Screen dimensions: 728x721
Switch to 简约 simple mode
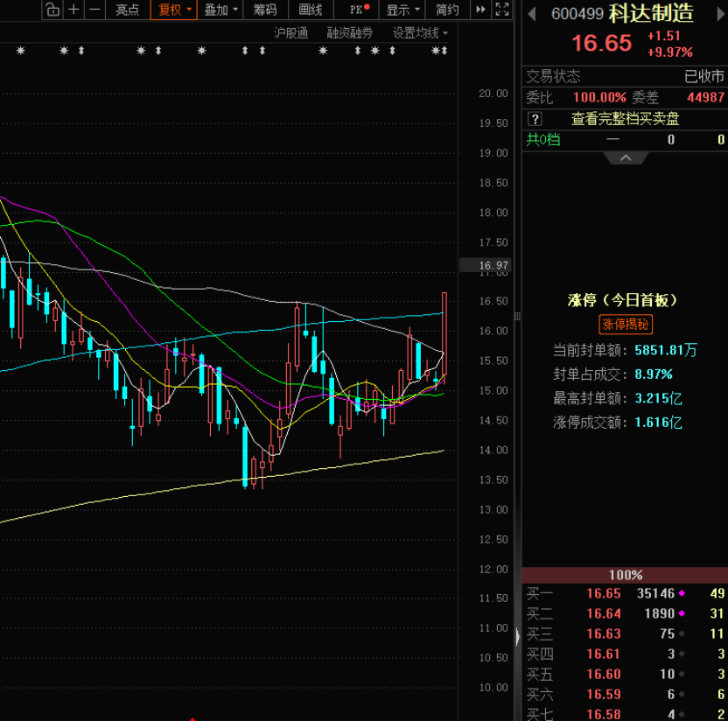pos(448,10)
